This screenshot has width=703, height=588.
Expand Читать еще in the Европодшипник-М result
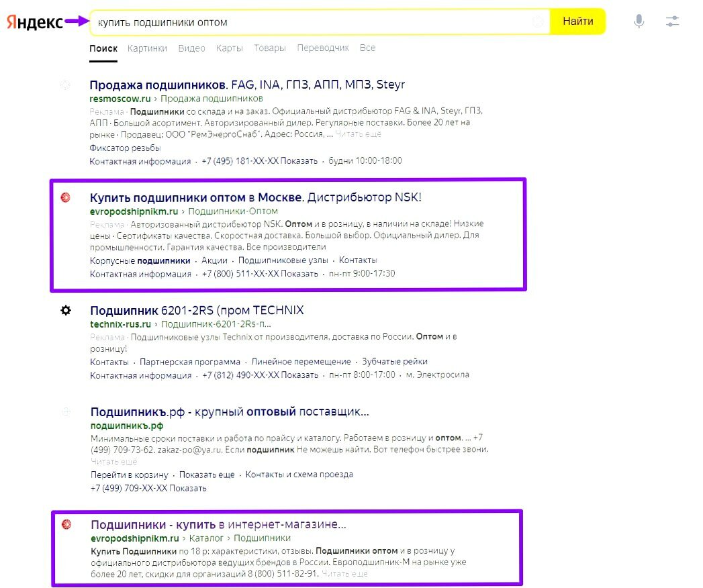pos(344,574)
